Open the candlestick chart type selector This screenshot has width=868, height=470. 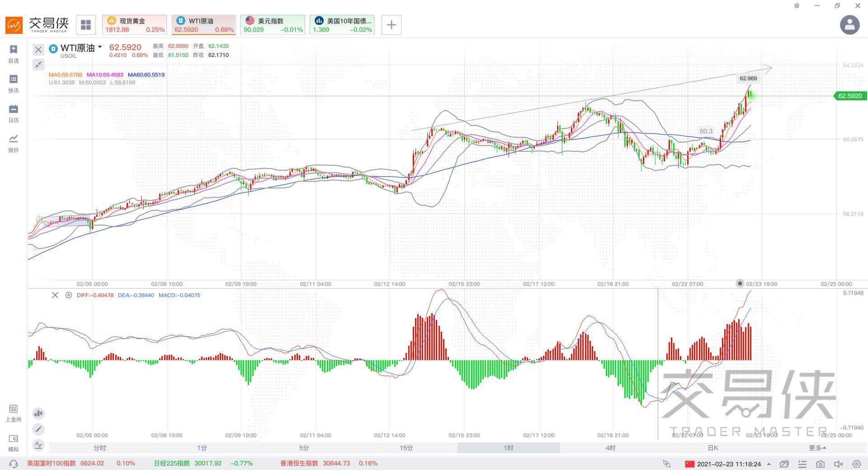38,413
